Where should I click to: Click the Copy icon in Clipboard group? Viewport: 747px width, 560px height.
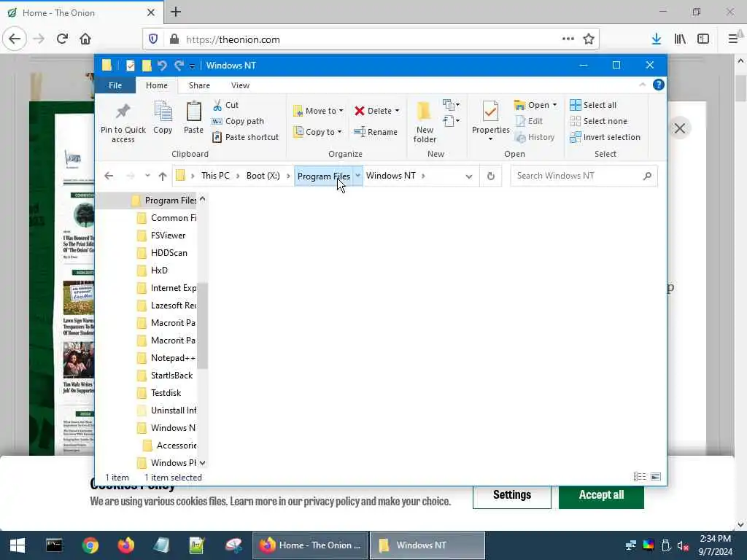[x=163, y=112]
